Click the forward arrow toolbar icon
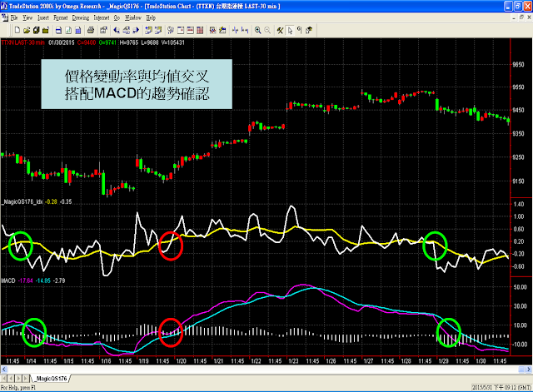533x392 pixels. click(x=136, y=30)
